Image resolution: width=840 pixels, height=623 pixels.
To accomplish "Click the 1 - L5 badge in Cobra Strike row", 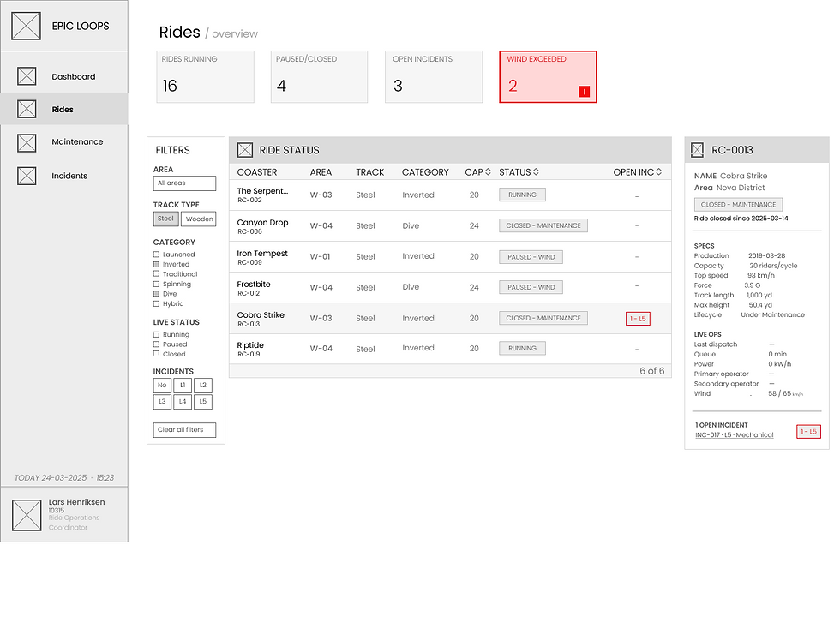I will click(638, 319).
